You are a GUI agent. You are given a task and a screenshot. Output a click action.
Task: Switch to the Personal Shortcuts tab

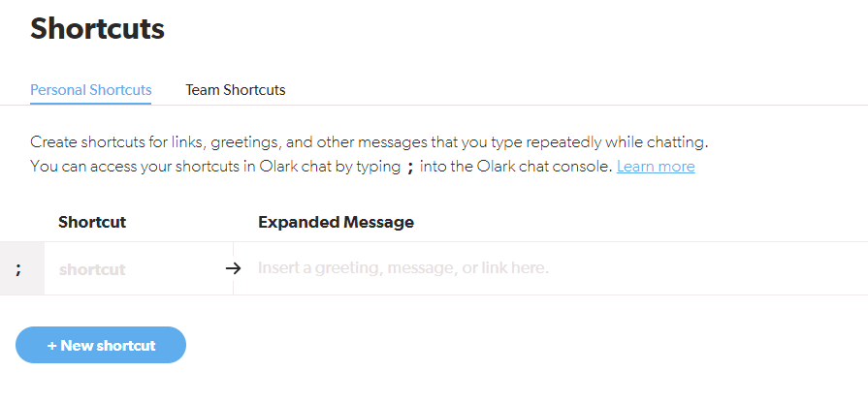[x=90, y=90]
